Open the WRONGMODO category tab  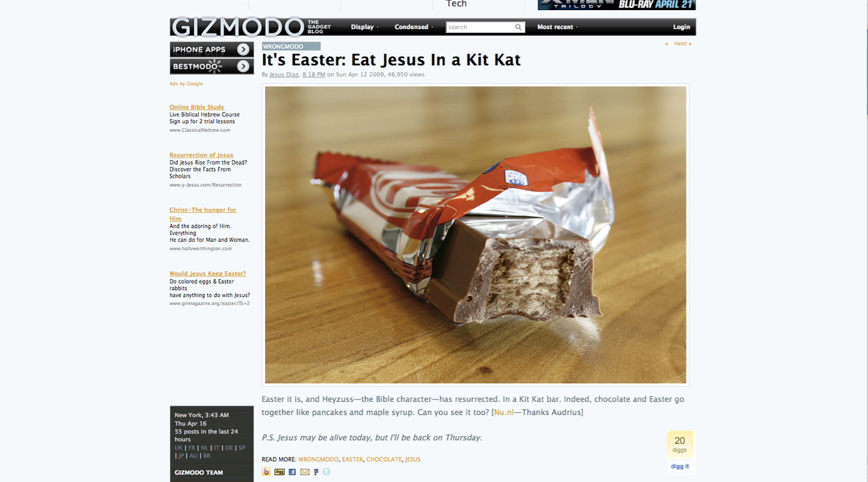click(291, 47)
